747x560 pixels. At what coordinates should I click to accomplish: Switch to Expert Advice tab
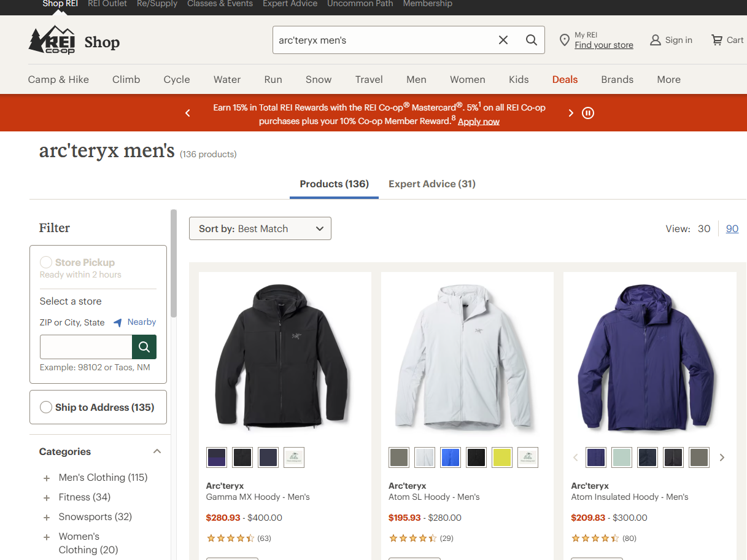pyautogui.click(x=432, y=184)
